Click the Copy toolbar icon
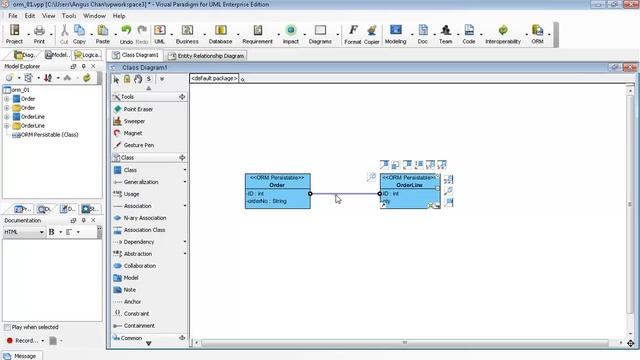Screen dimensions: 640x360 tap(79, 34)
